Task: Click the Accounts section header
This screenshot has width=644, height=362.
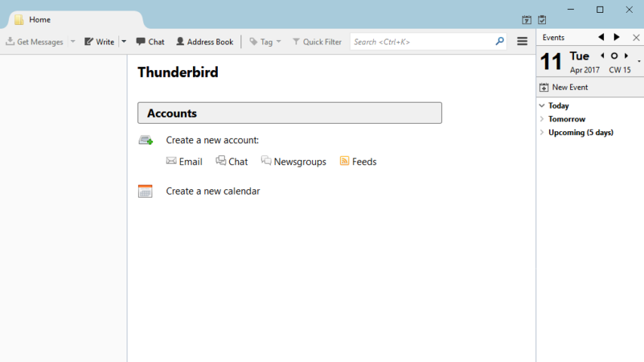Action: 290,113
